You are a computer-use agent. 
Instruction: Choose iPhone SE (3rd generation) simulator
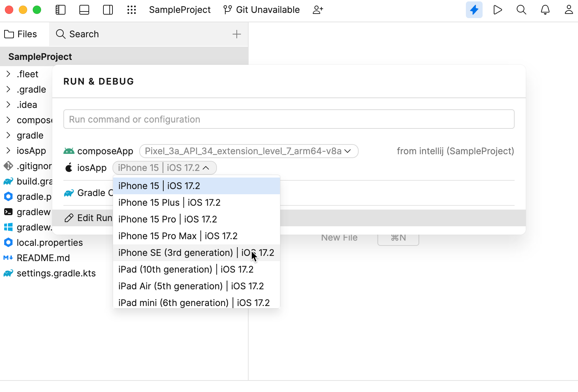[196, 253]
